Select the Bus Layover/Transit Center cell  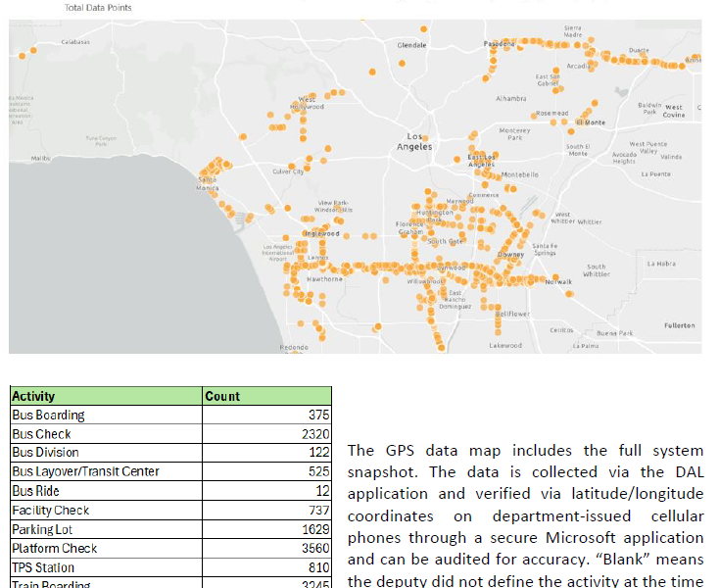coord(85,471)
